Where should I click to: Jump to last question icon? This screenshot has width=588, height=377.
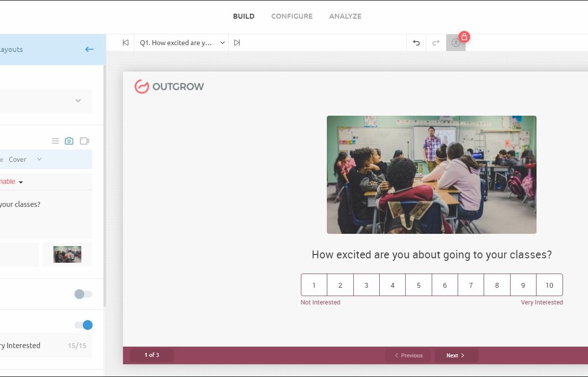[237, 43]
